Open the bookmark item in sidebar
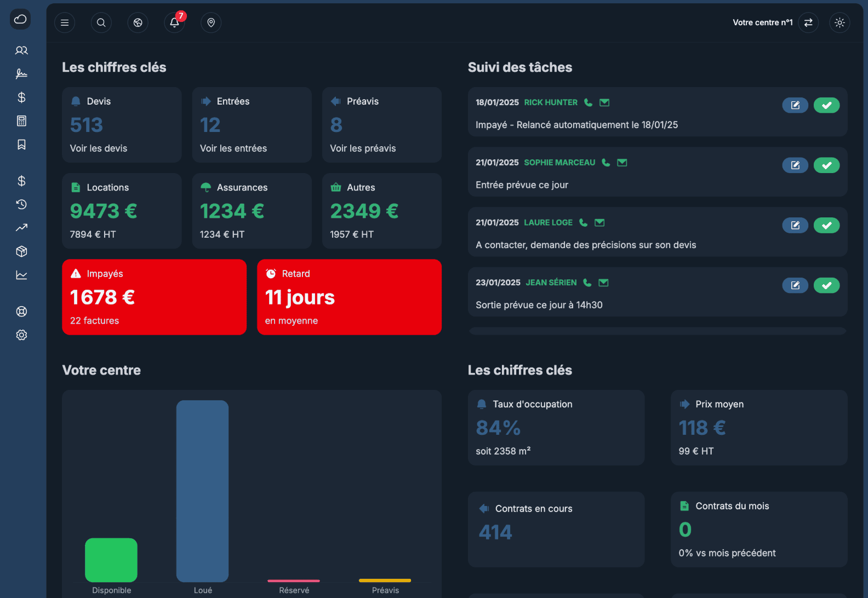The height and width of the screenshot is (598, 868). click(21, 145)
